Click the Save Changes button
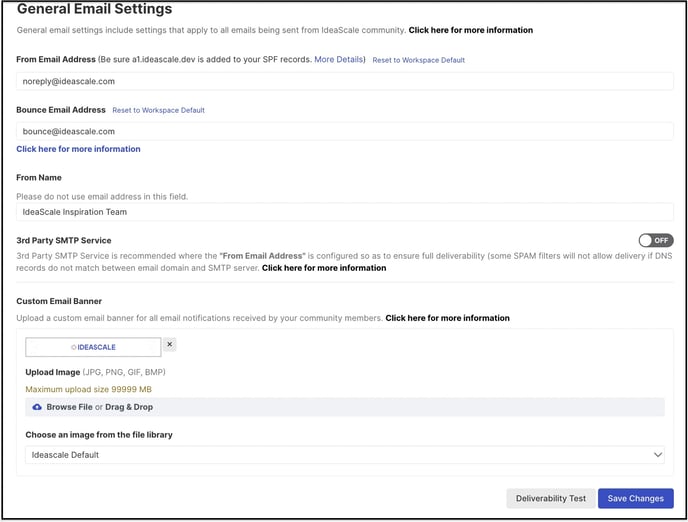 635,498
